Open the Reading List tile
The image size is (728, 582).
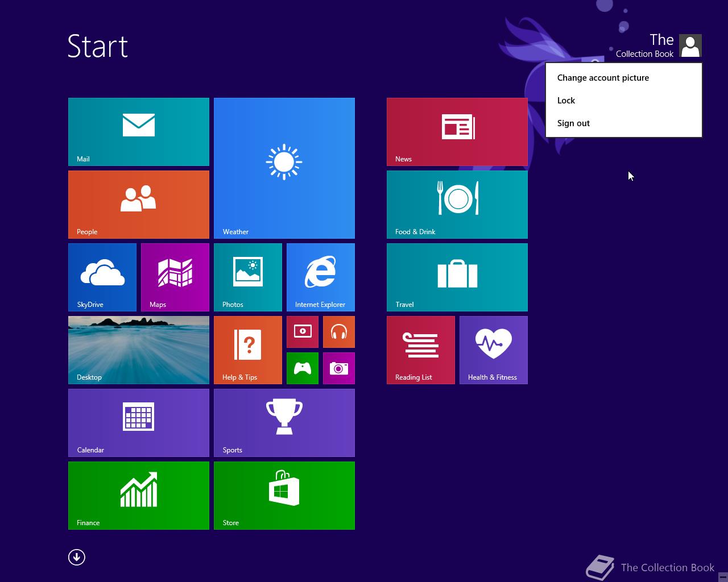pos(421,350)
